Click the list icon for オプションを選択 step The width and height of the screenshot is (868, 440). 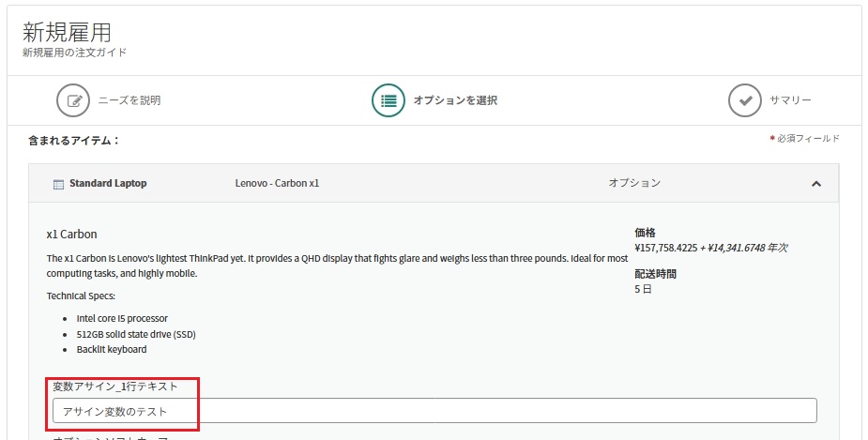388,100
